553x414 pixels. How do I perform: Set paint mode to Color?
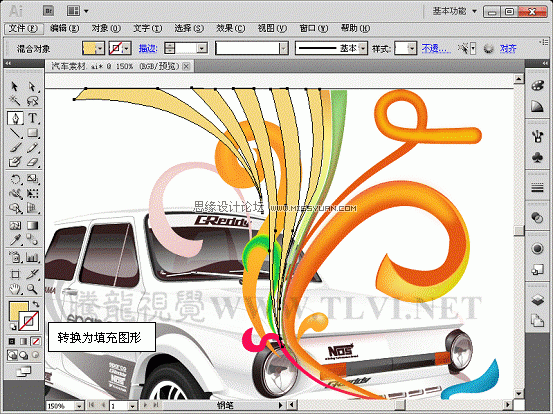[x=12, y=341]
